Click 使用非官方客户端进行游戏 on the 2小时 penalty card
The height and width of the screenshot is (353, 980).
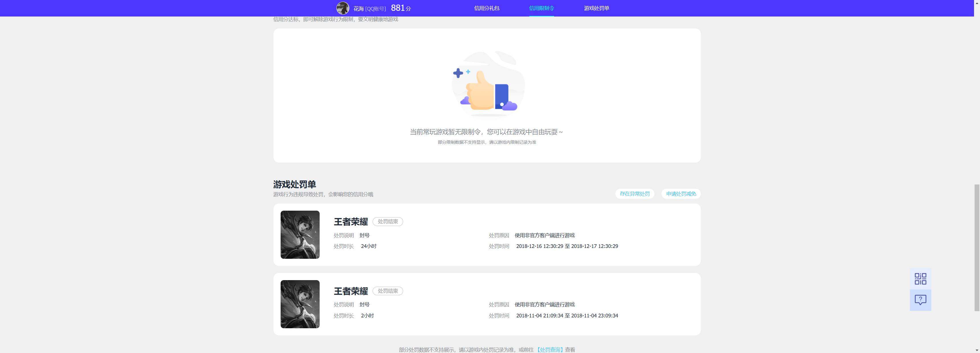point(544,304)
